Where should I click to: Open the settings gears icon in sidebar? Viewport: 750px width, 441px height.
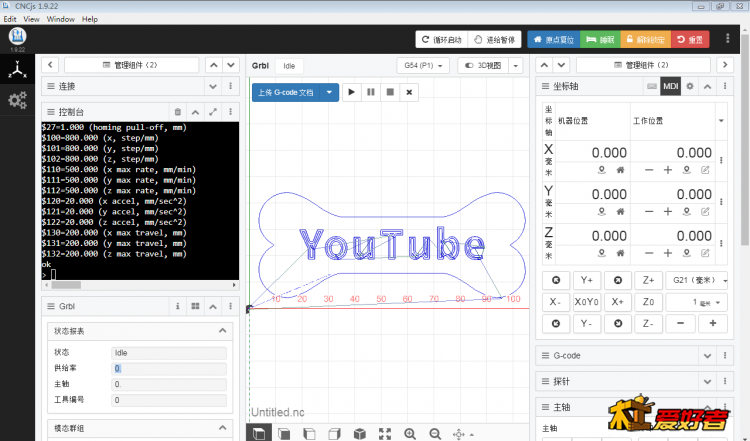click(17, 100)
